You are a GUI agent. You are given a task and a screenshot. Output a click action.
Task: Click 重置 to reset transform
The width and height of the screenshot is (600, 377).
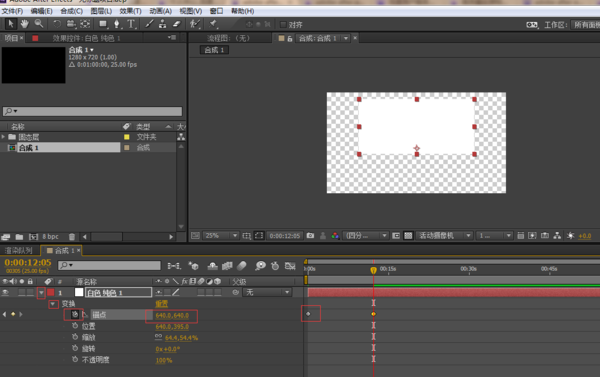[162, 304]
